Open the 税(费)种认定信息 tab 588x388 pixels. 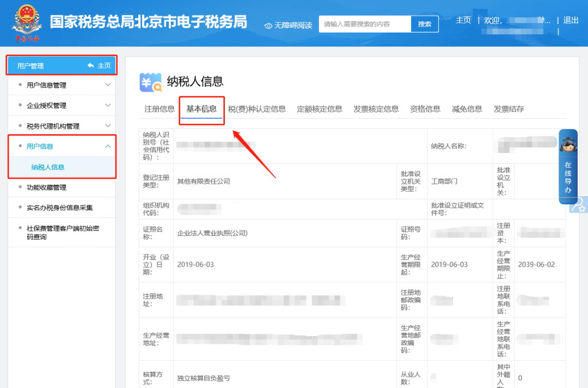tap(257, 109)
